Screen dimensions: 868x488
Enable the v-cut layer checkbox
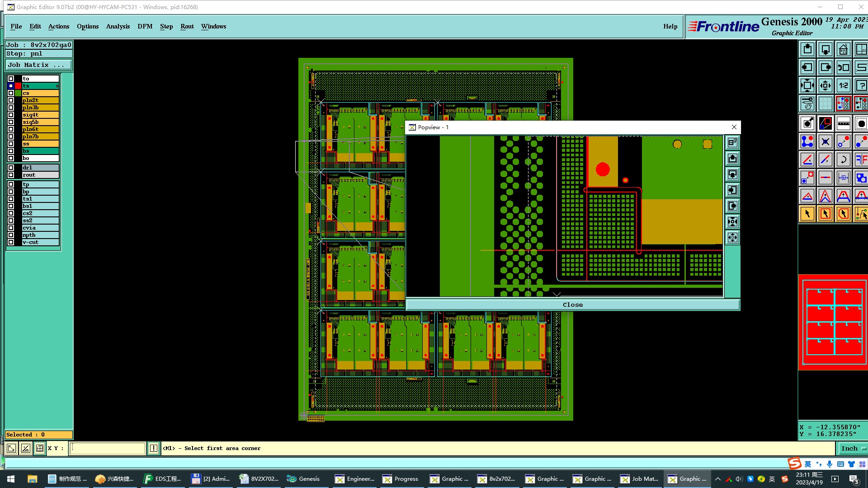pos(11,242)
